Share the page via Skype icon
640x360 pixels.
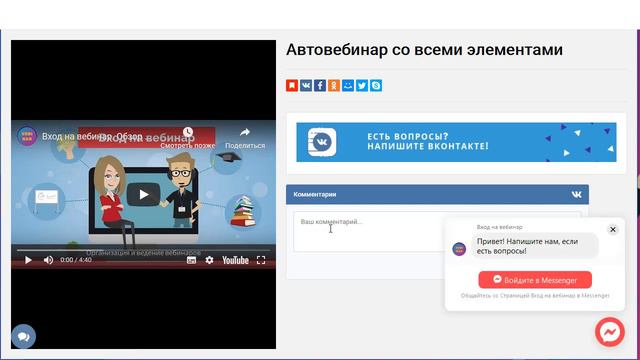coord(376,85)
